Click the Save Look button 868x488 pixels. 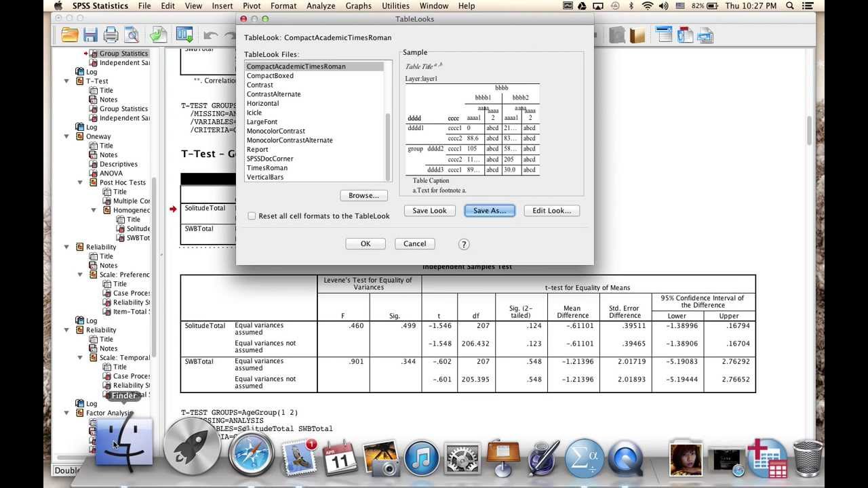click(429, 211)
